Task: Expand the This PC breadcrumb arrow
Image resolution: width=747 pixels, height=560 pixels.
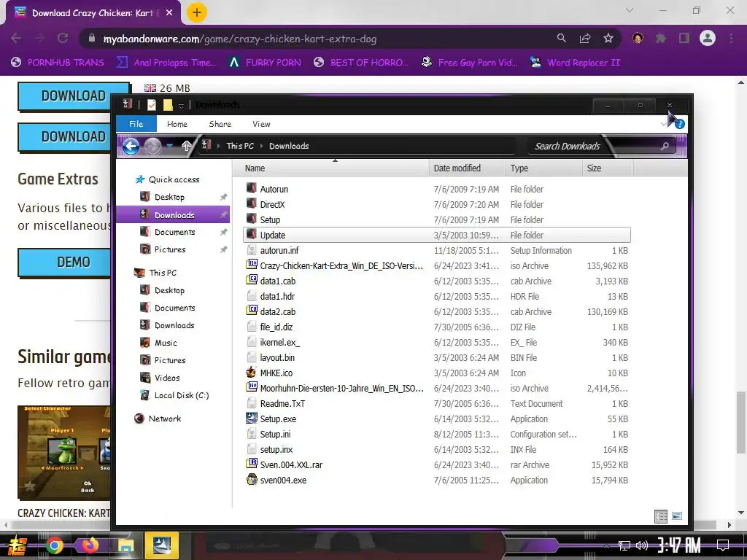Action: [262, 146]
